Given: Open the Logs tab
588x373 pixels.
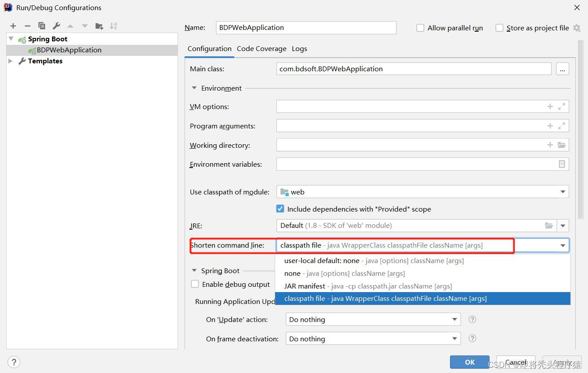Looking at the screenshot, I should (299, 49).
